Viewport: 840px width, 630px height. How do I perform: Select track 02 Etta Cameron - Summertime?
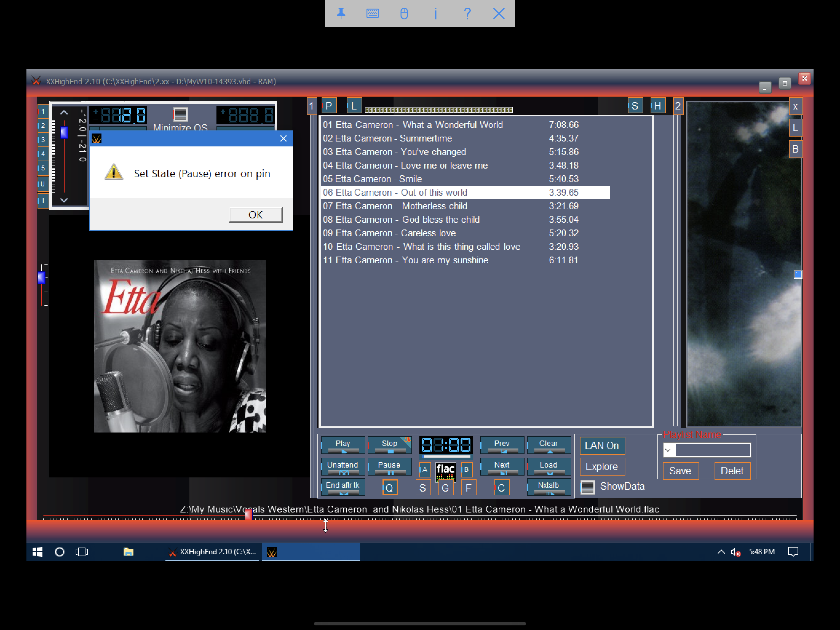[466, 138]
